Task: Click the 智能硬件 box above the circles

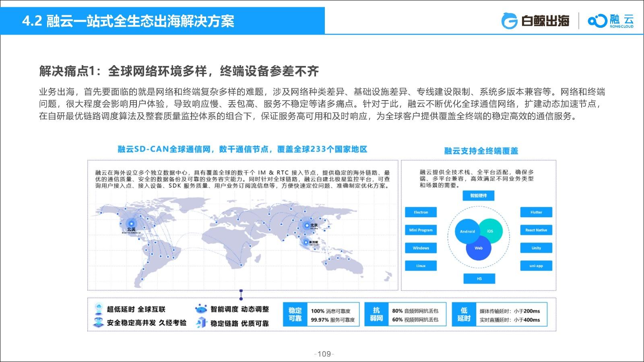Action: (479, 195)
